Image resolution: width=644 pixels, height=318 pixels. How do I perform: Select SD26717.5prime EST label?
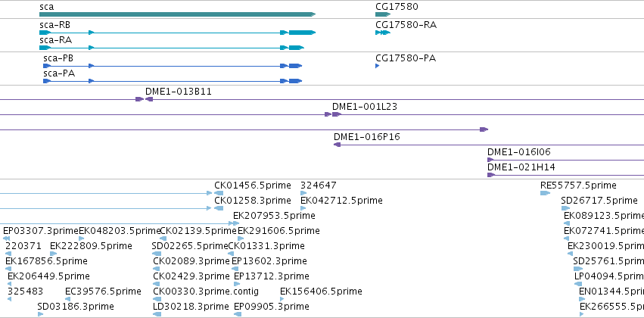pos(599,201)
